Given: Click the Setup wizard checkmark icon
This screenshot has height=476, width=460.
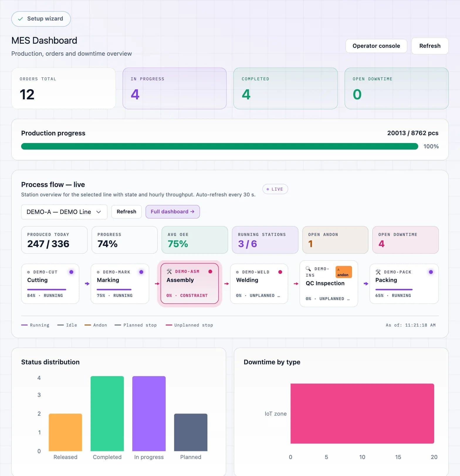Looking at the screenshot, I should pos(20,19).
